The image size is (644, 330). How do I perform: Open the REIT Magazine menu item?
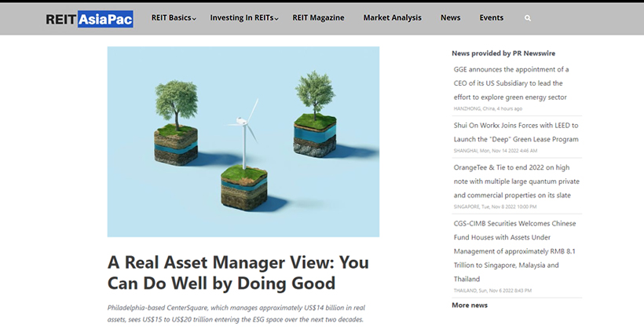(x=318, y=17)
